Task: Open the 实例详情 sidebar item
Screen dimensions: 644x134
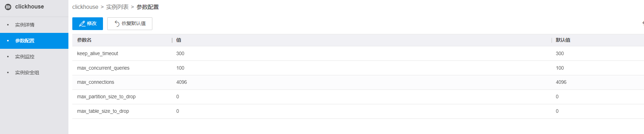Action: 34,25
